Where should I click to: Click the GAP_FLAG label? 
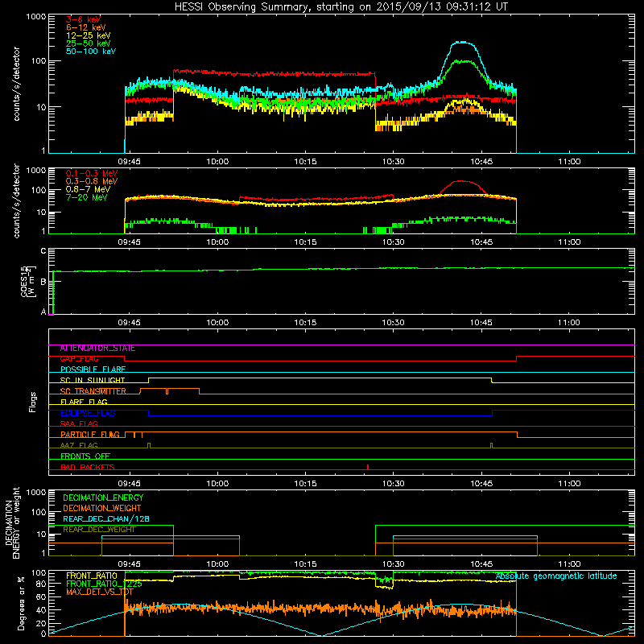click(79, 359)
